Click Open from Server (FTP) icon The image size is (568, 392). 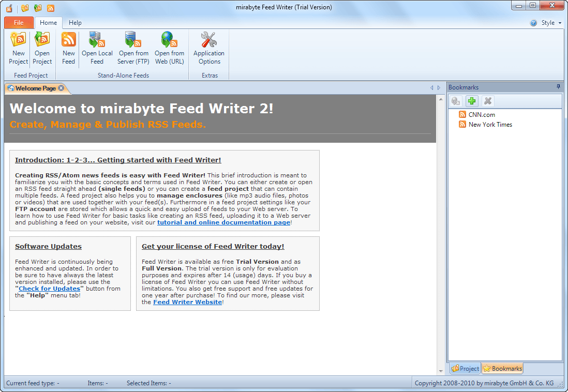tap(133, 39)
